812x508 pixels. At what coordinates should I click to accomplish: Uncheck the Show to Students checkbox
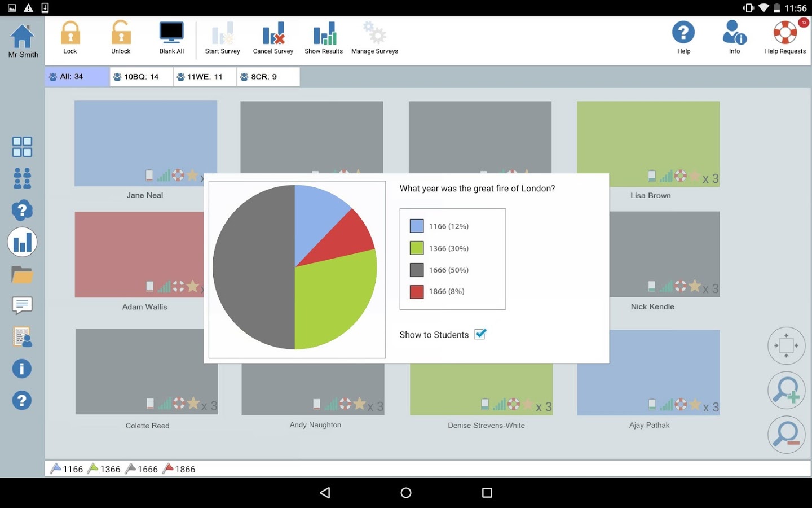pos(480,334)
